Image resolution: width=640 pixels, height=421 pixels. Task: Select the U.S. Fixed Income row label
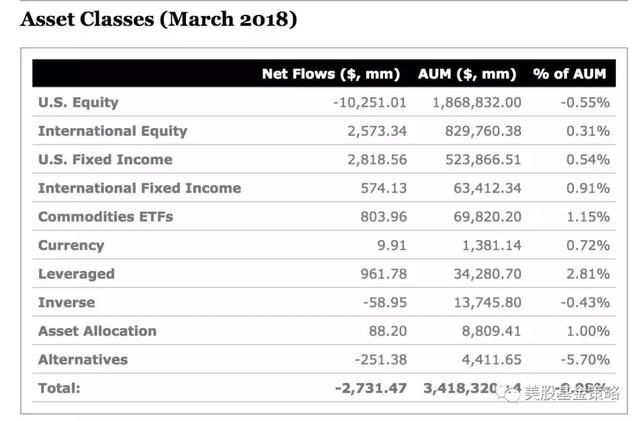(105, 159)
